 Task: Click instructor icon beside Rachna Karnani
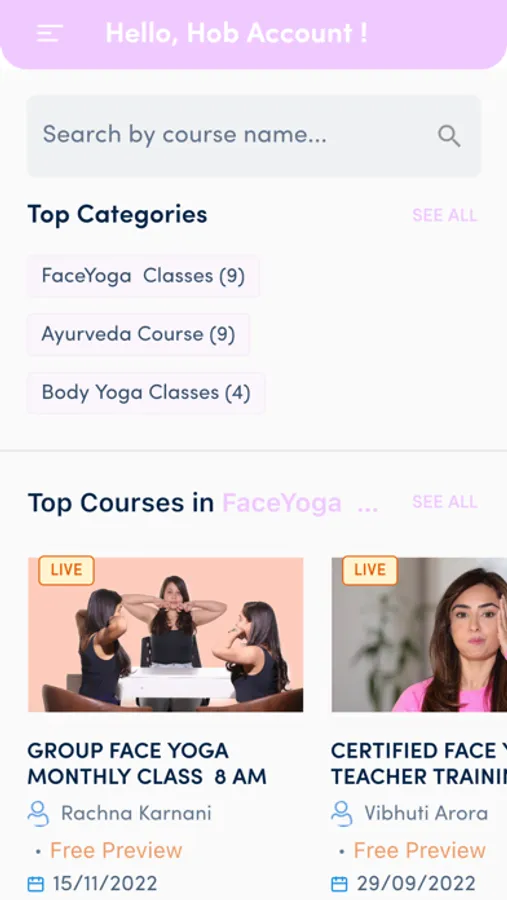38,813
